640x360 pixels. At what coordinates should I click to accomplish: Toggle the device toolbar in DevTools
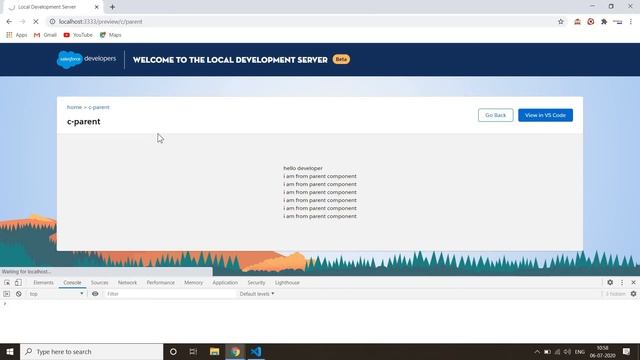click(18, 282)
